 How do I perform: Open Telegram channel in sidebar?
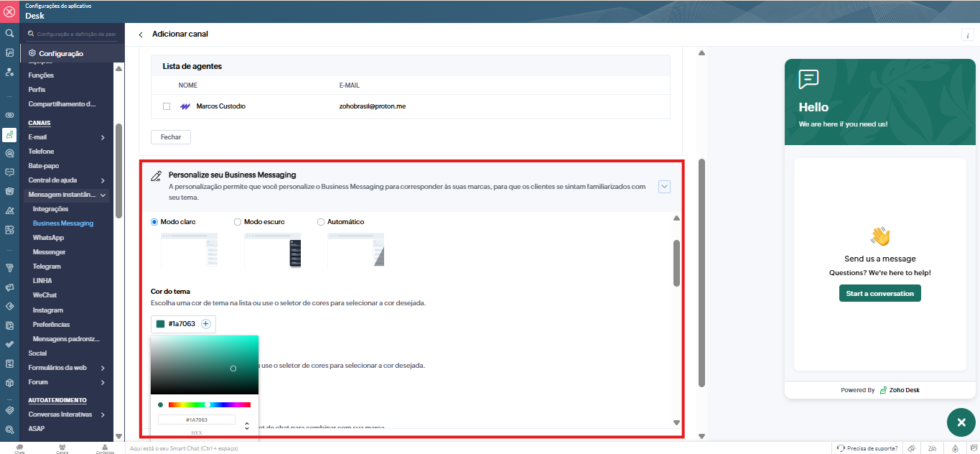pyautogui.click(x=47, y=267)
